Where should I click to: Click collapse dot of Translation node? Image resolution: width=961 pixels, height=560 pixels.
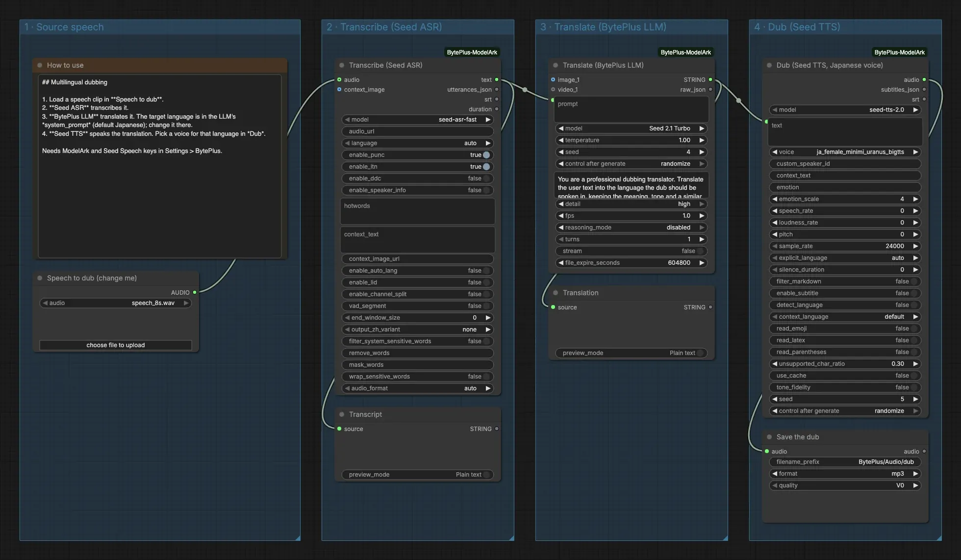pyautogui.click(x=556, y=293)
